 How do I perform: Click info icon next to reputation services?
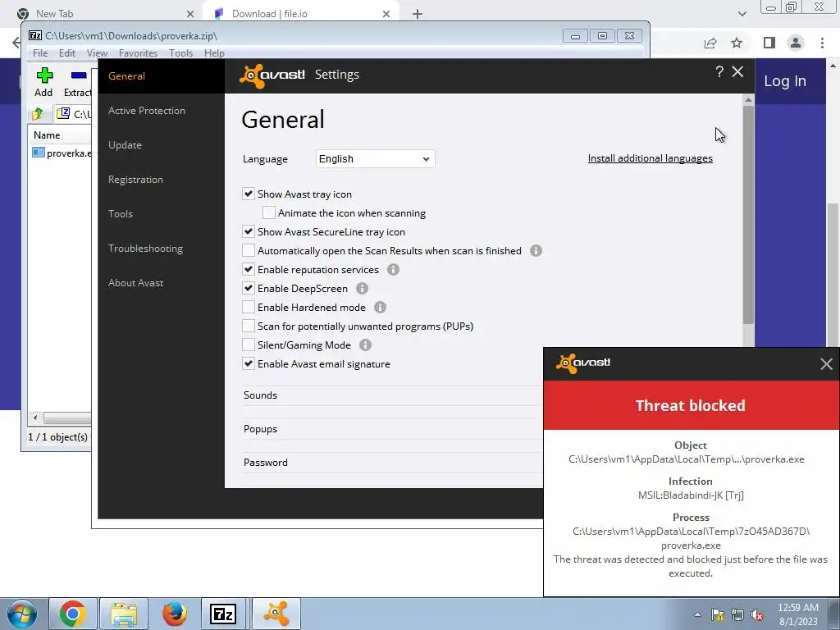click(393, 269)
